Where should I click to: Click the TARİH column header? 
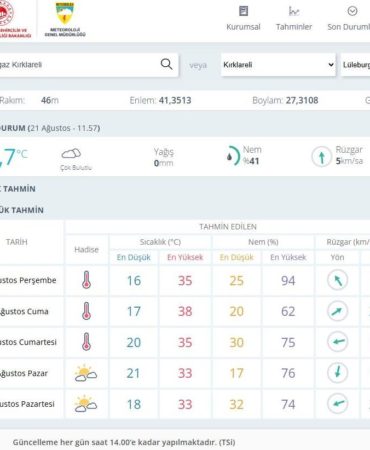point(17,242)
